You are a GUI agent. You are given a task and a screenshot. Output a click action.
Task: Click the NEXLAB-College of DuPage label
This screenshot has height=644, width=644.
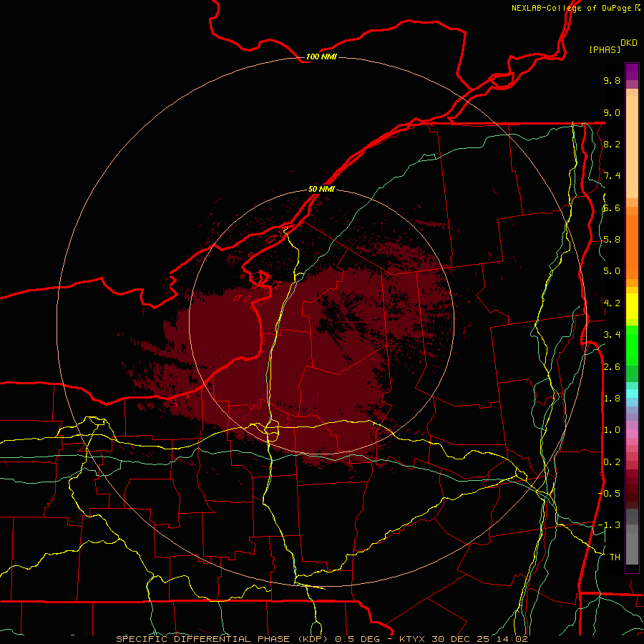click(x=572, y=8)
